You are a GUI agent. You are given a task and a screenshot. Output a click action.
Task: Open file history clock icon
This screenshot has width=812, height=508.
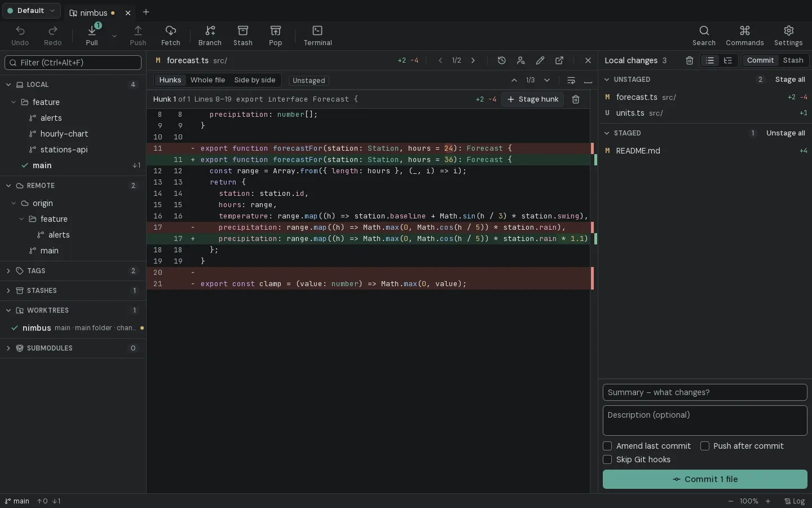502,60
